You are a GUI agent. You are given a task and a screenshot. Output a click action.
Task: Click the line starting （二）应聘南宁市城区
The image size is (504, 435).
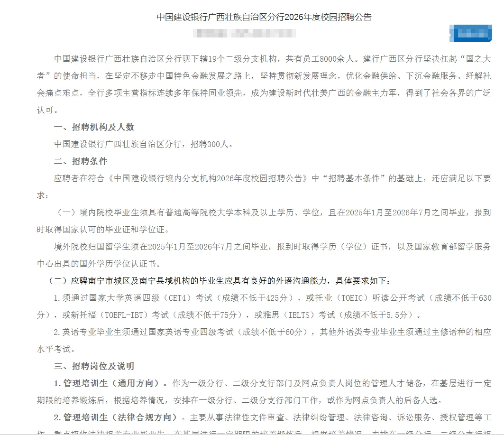(x=219, y=281)
